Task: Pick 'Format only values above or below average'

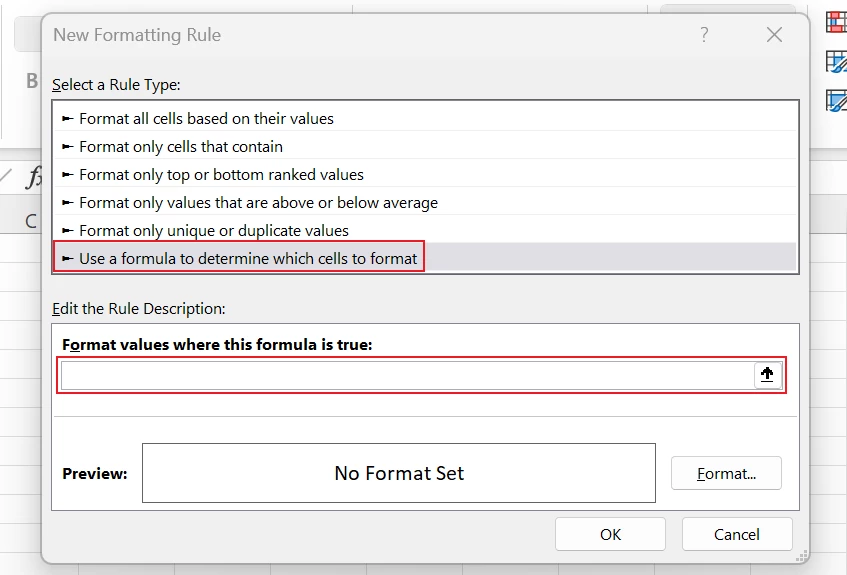Action: click(x=258, y=202)
